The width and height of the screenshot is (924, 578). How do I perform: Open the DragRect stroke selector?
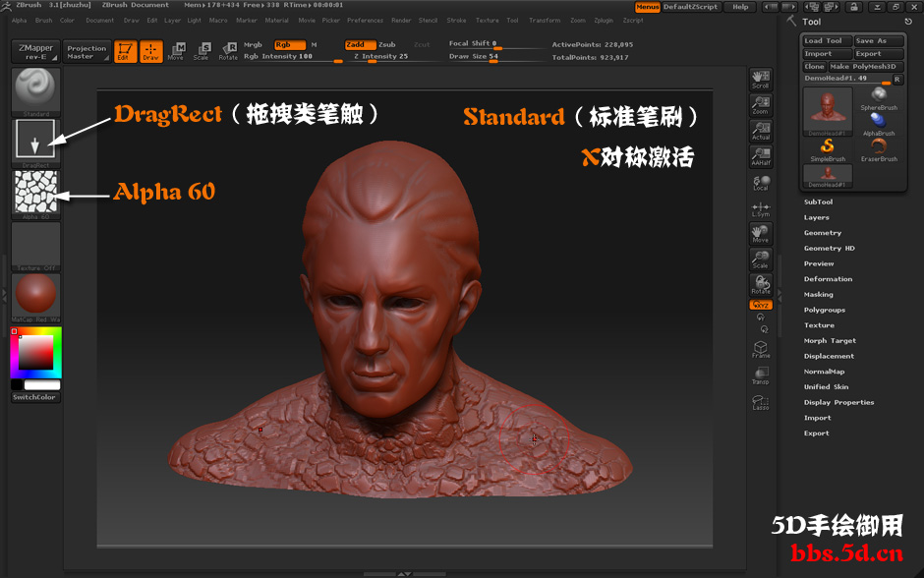tap(36, 144)
